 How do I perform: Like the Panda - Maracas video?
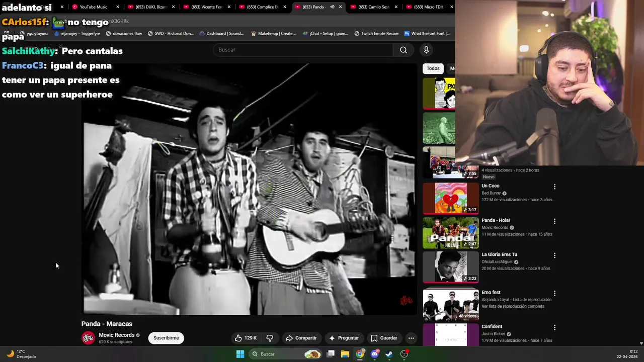246,338
